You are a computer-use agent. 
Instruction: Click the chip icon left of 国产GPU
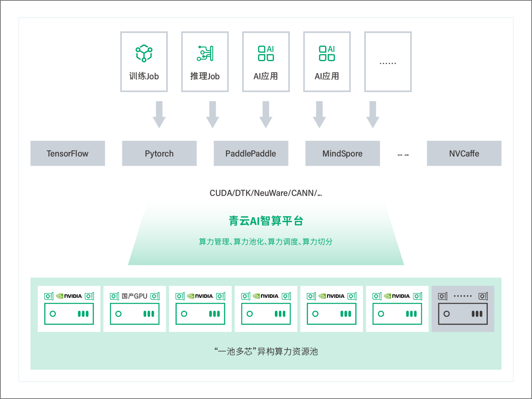click(114, 296)
